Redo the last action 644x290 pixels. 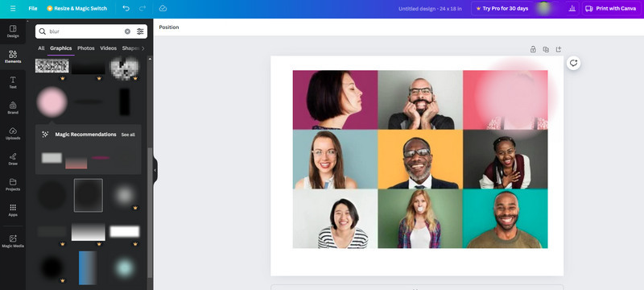142,8
